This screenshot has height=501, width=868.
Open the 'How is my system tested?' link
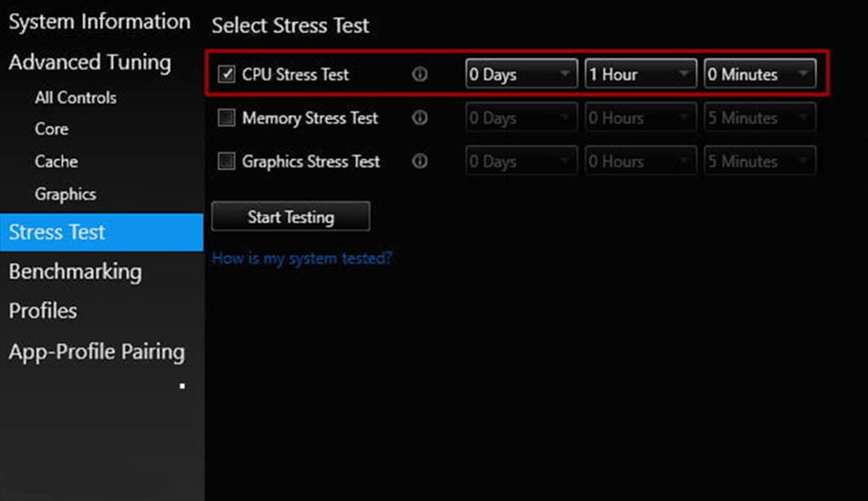click(x=302, y=258)
